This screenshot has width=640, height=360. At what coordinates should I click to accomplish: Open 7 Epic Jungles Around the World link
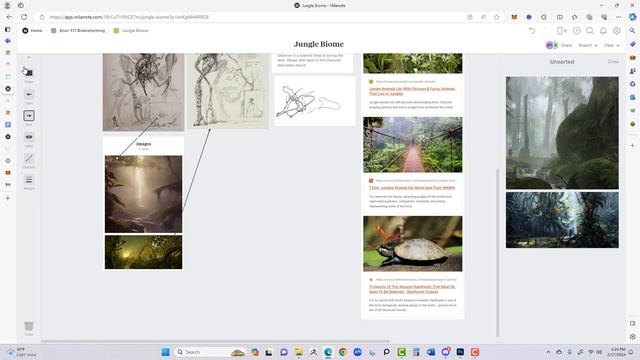[412, 188]
